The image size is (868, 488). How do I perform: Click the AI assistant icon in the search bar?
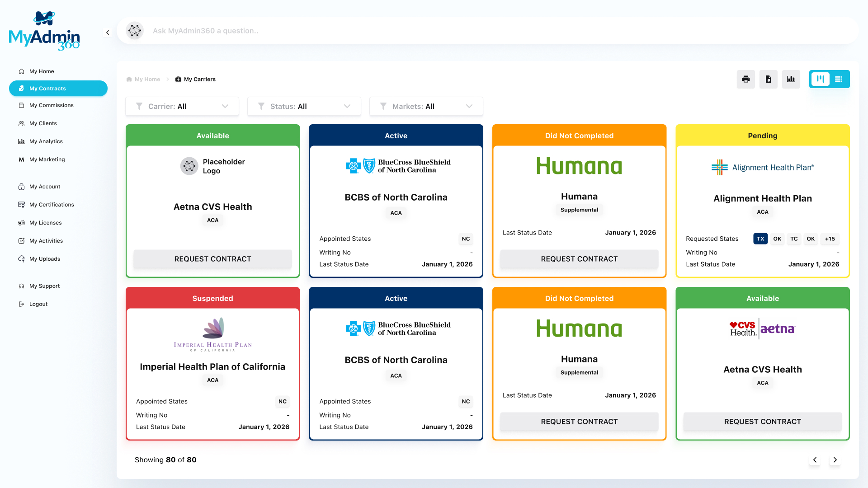[x=135, y=31]
